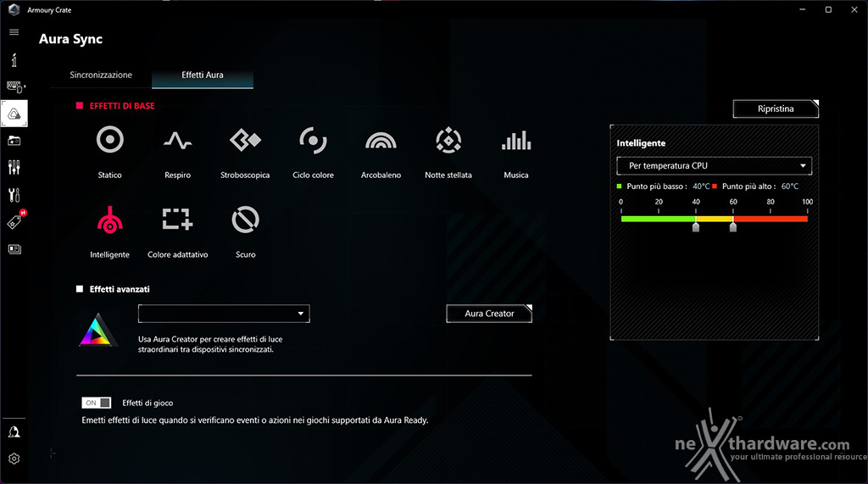868x484 pixels.
Task: Open the Per temperatura CPU dropdown
Action: (x=714, y=165)
